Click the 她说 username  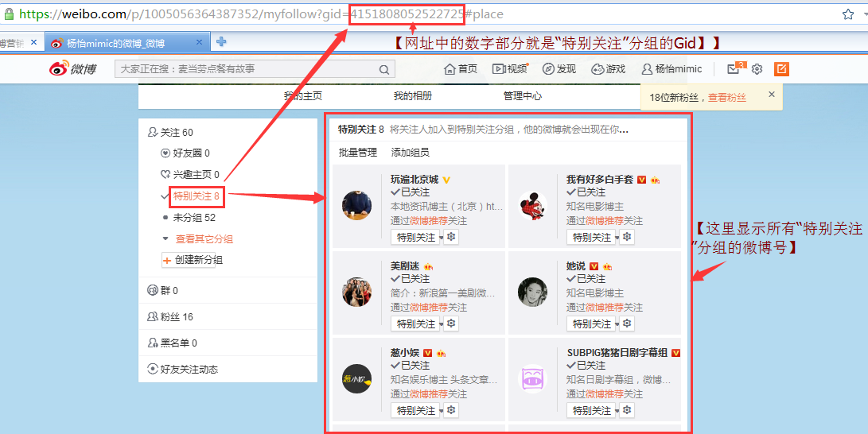click(576, 266)
